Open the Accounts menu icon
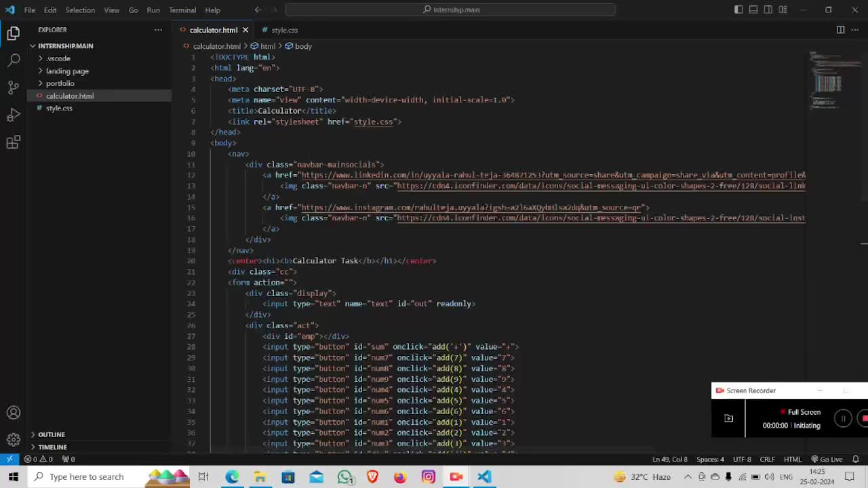 pyautogui.click(x=14, y=413)
